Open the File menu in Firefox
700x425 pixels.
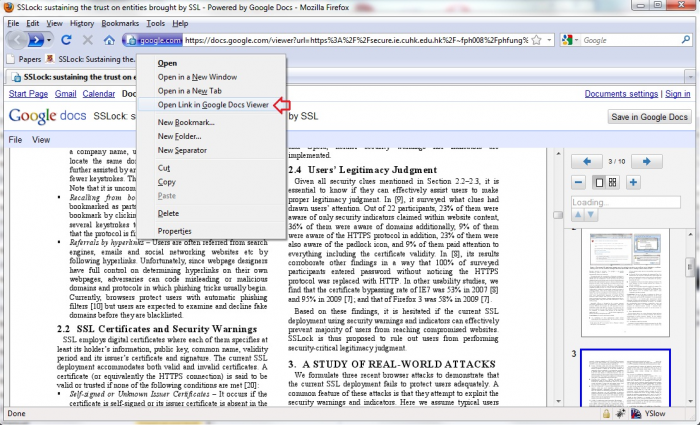coord(13,24)
